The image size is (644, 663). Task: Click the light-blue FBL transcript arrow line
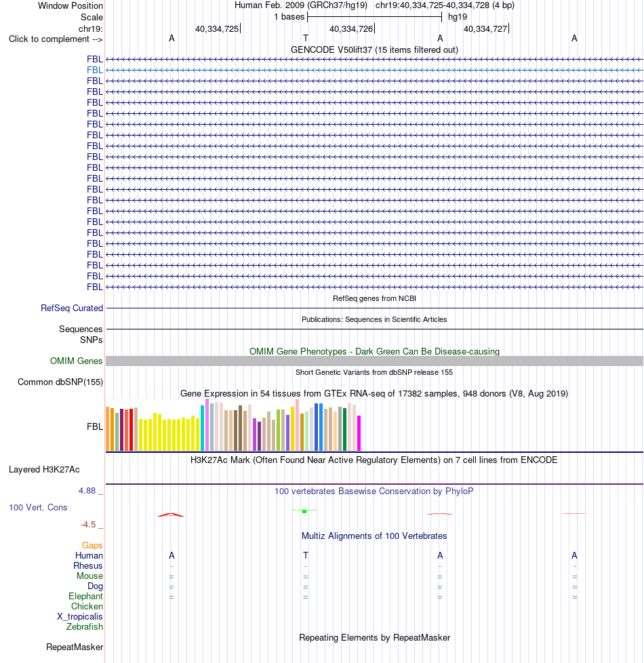pyautogui.click(x=374, y=71)
